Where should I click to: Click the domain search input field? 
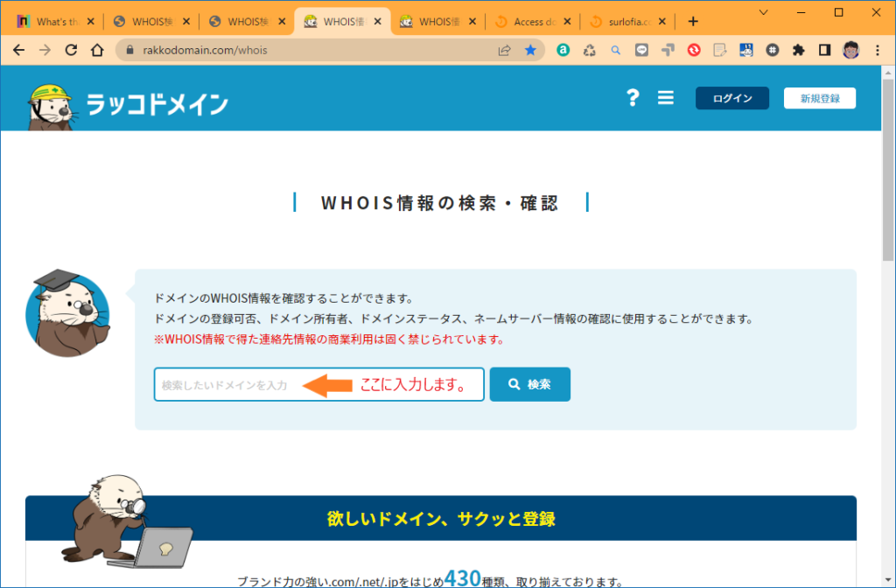[262, 383]
